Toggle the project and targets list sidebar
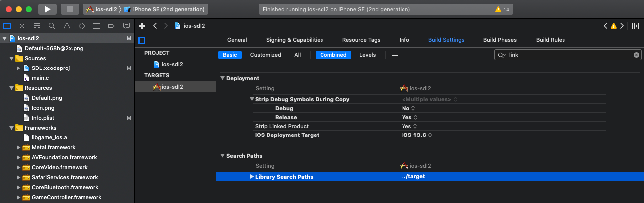Viewport: 644px width, 203px height. [x=142, y=40]
